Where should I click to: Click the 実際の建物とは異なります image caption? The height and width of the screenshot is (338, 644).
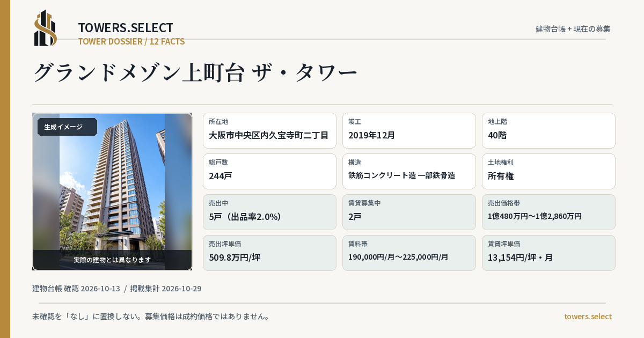click(x=112, y=260)
